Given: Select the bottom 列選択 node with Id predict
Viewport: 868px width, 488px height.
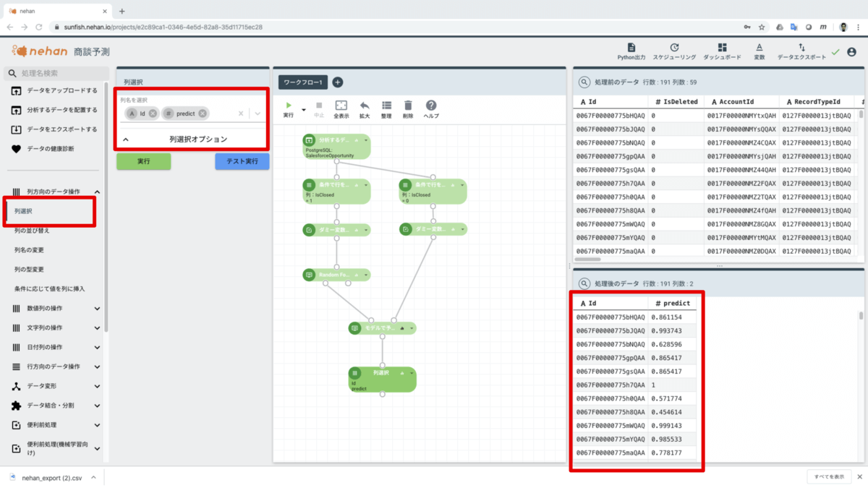Looking at the screenshot, I should tap(382, 380).
